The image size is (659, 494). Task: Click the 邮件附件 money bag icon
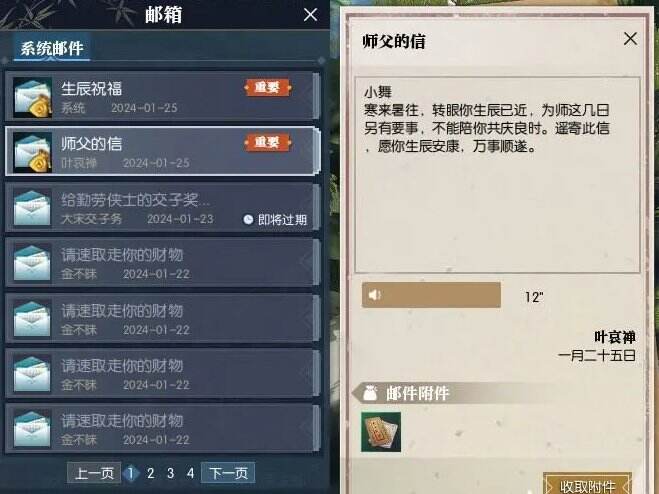pyautogui.click(x=370, y=393)
